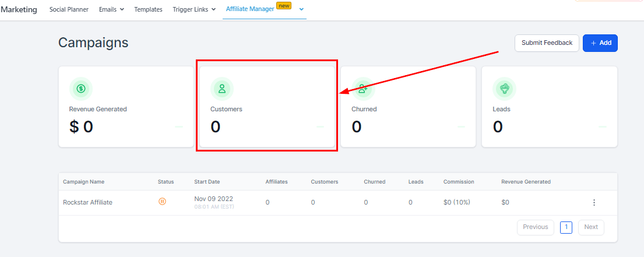Click the Revenue Generated dollar icon

[81, 89]
